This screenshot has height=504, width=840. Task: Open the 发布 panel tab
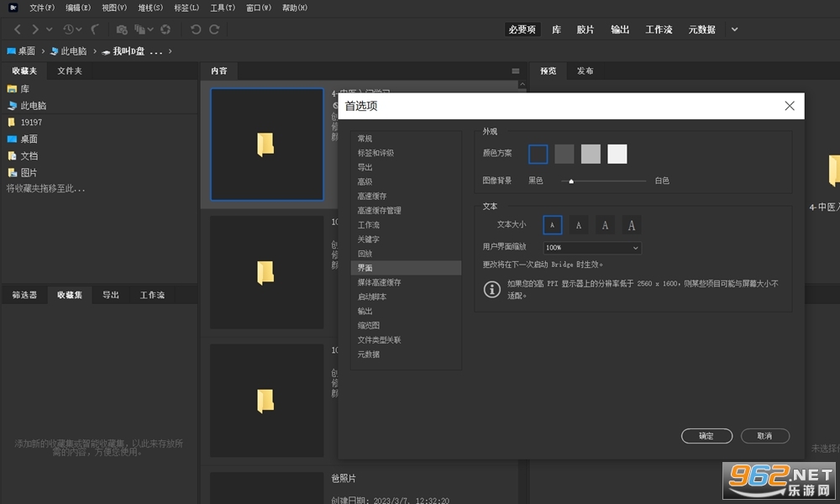point(585,71)
